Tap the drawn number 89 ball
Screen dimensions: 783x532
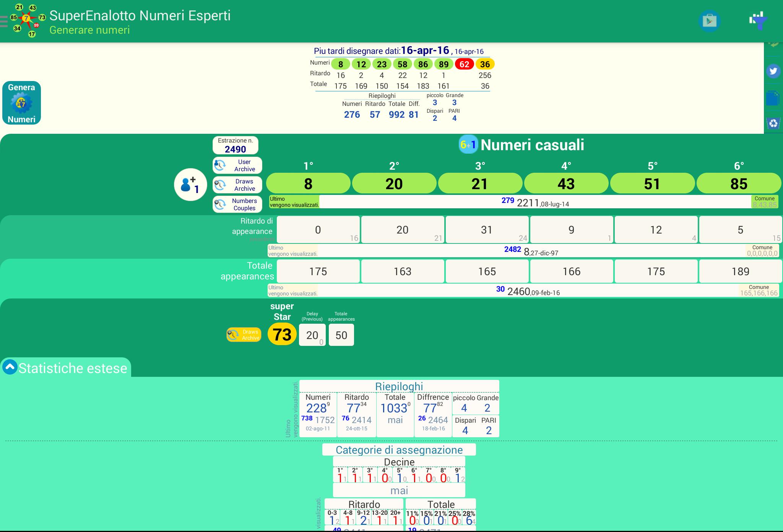coord(444,64)
